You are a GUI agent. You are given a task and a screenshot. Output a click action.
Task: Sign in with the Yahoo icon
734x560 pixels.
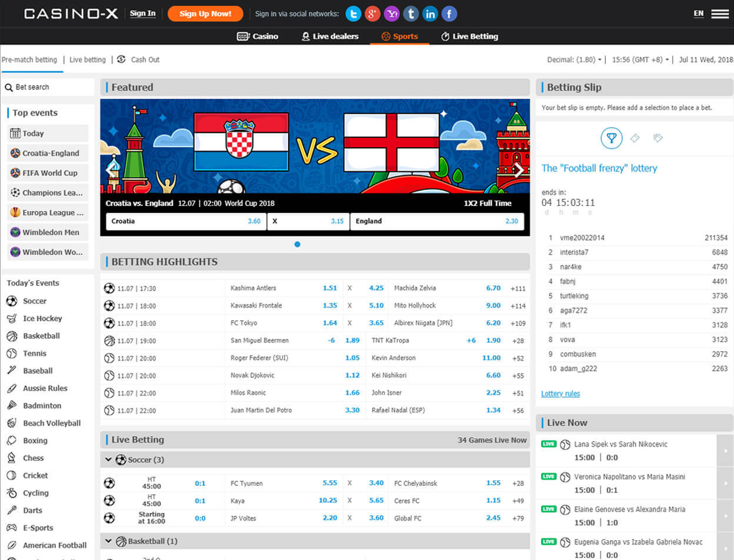392,14
